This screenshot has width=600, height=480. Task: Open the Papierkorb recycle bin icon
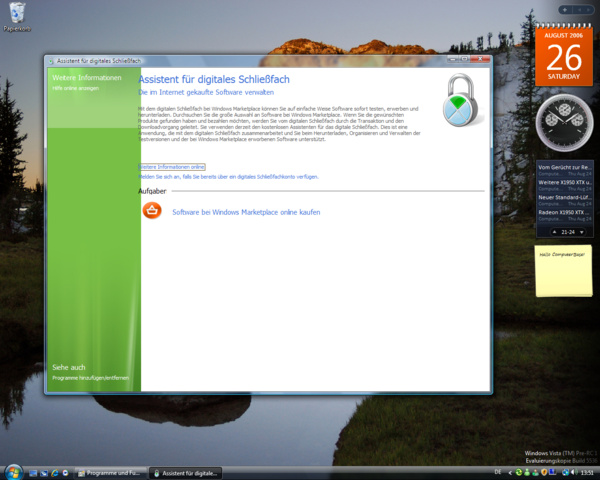tap(17, 17)
